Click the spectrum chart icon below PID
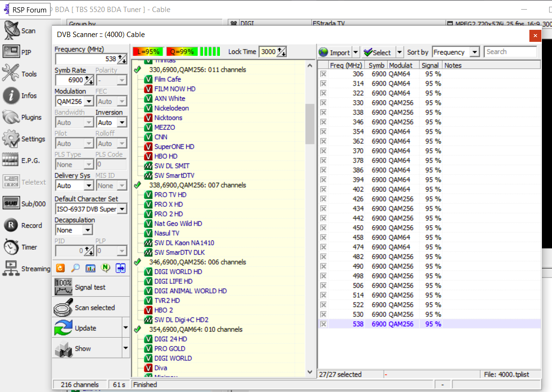The width and height of the screenshot is (552, 392). [x=90, y=268]
